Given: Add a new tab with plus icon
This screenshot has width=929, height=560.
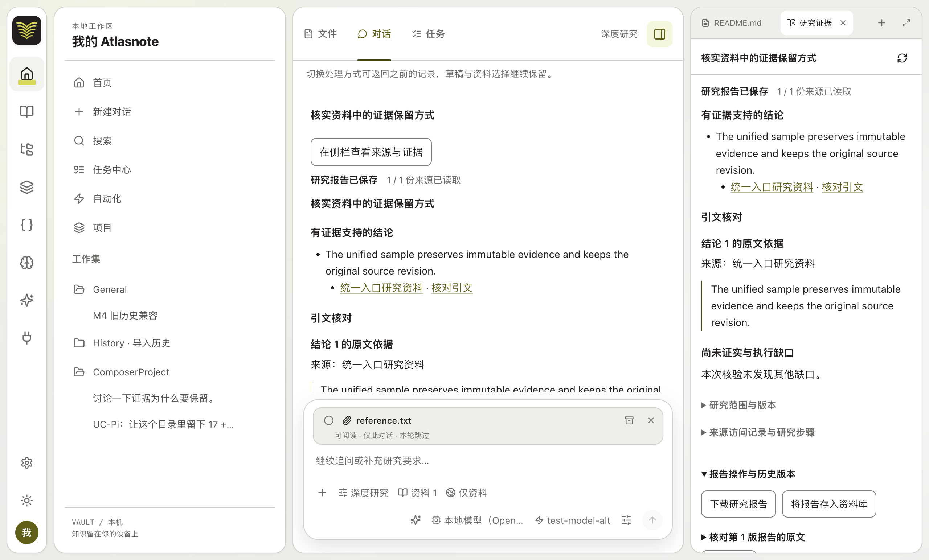Looking at the screenshot, I should [x=881, y=23].
